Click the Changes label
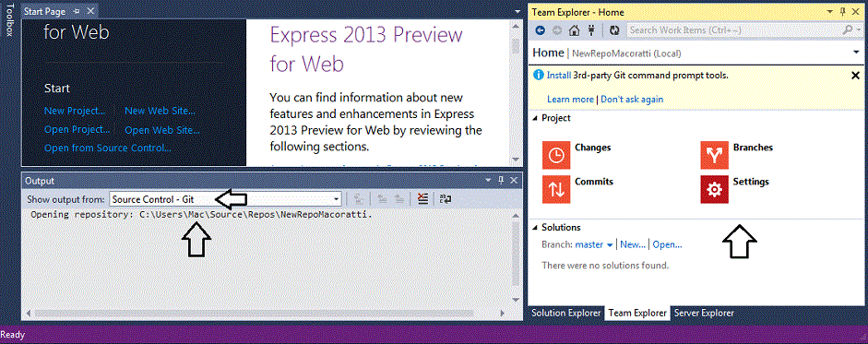This screenshot has width=868, height=344. click(x=593, y=148)
